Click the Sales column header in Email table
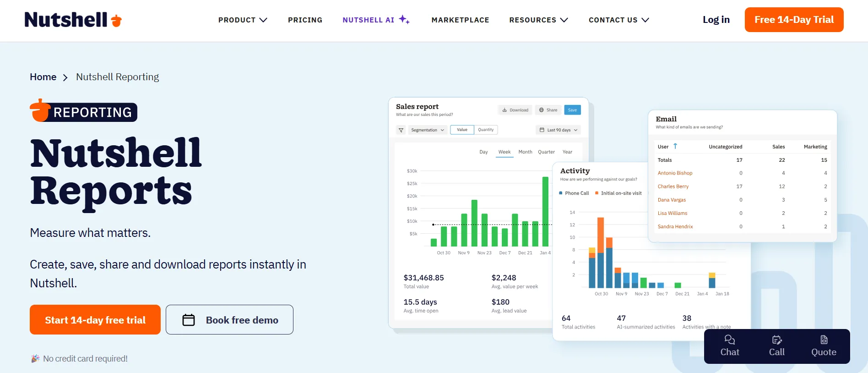This screenshot has height=373, width=868. click(x=779, y=147)
